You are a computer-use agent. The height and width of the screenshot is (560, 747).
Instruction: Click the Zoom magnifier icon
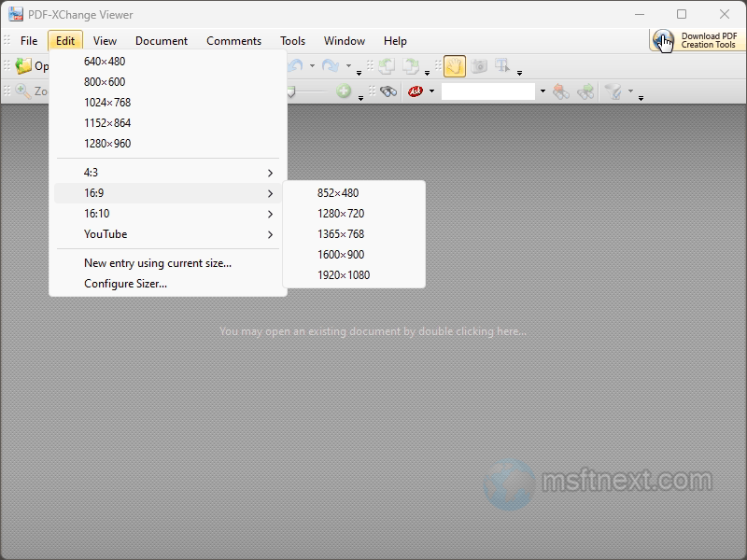22,91
